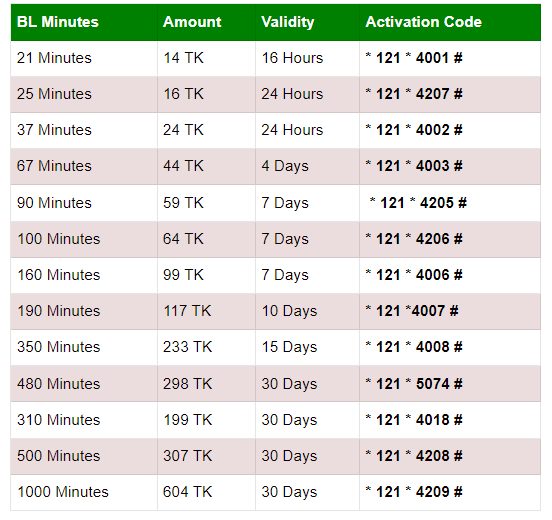Click the 99 TK amount cell
This screenshot has width=552, height=520.
(x=206, y=275)
